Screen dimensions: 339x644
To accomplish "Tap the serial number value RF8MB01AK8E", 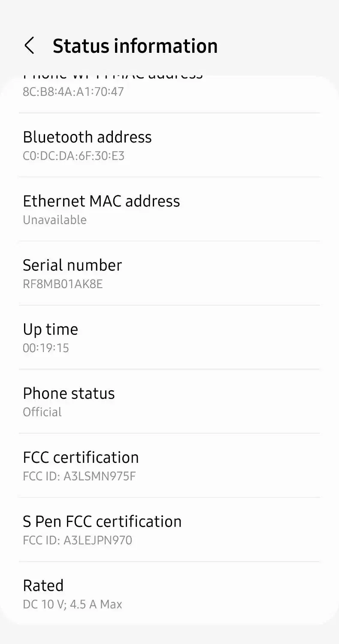I will pos(63,284).
